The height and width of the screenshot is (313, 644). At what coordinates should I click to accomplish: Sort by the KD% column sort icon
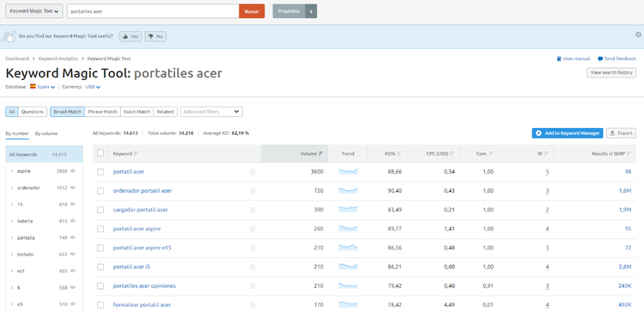click(398, 154)
